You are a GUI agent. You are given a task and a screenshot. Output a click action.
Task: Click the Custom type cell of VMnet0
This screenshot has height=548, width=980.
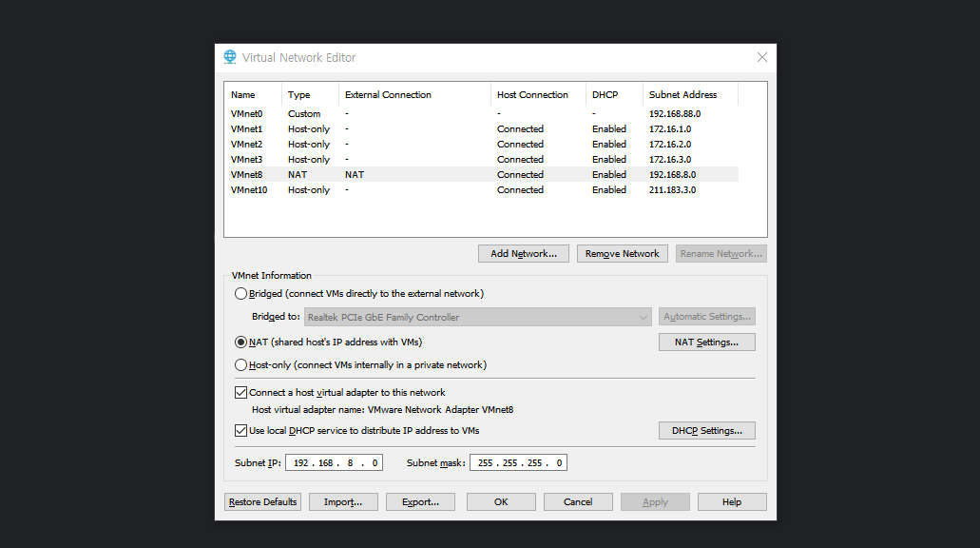304,114
